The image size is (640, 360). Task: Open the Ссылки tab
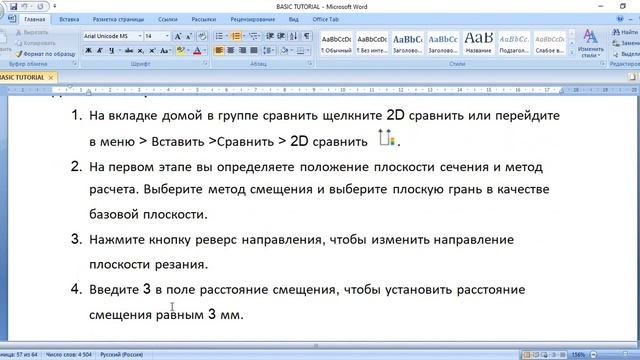pos(168,19)
